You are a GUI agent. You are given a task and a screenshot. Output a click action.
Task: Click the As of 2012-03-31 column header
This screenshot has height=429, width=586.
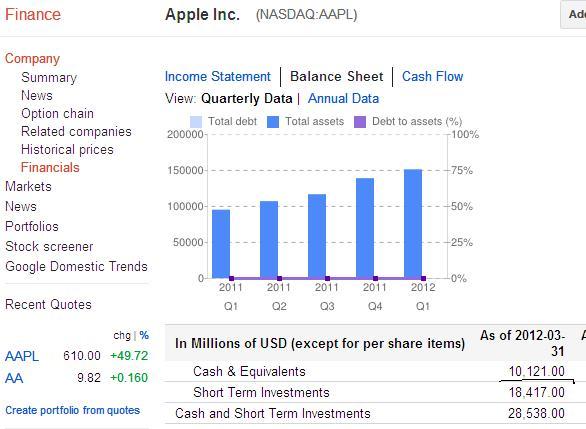click(522, 343)
